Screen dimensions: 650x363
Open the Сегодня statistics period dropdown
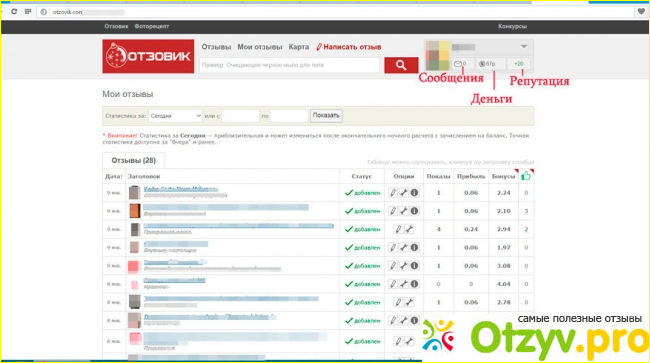[x=175, y=116]
